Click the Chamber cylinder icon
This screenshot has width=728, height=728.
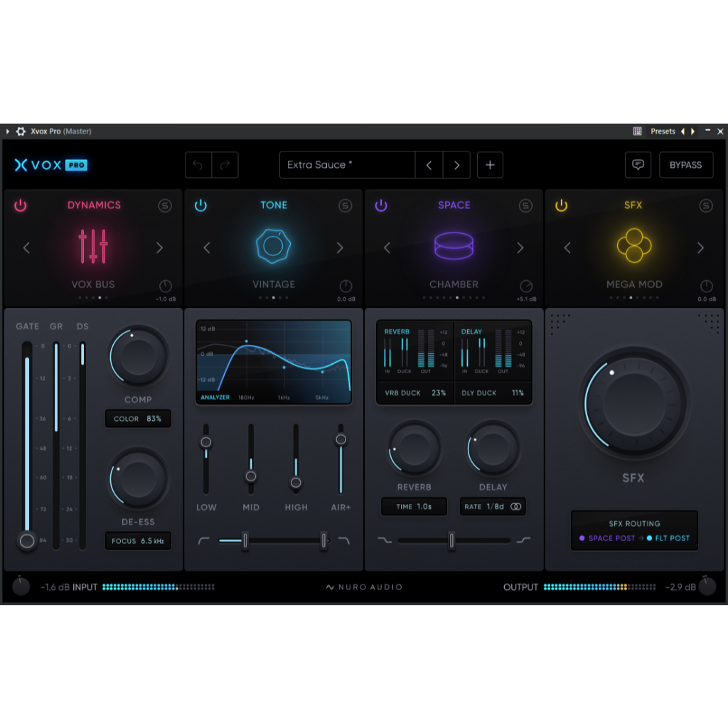pos(454,245)
